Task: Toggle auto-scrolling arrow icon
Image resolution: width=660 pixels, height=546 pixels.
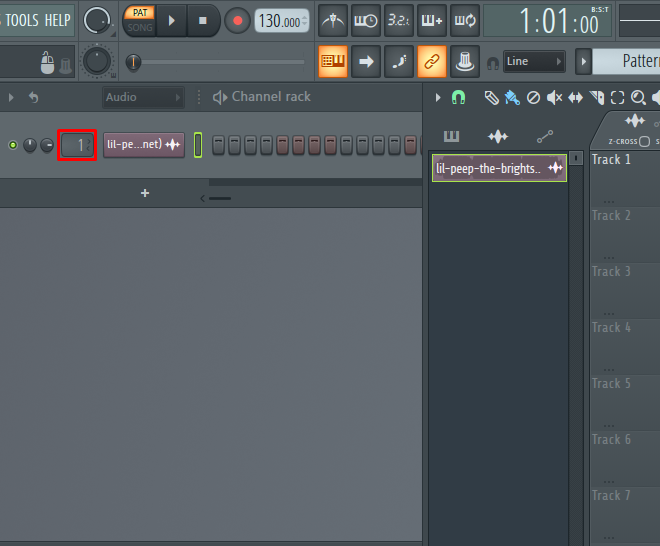Action: click(366, 61)
